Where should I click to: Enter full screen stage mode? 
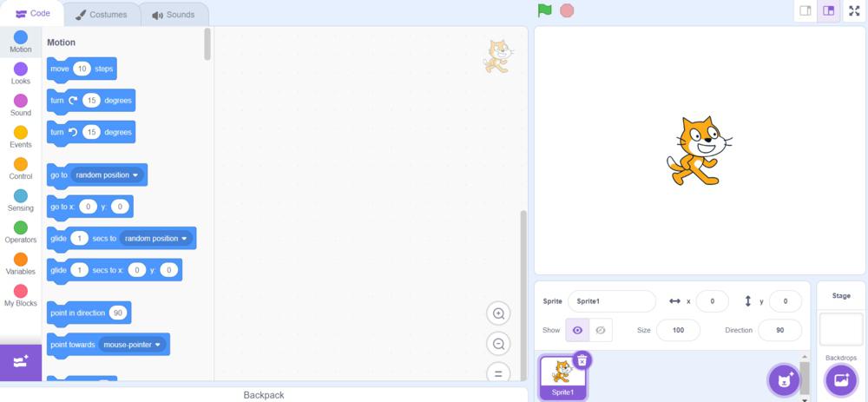click(x=854, y=11)
